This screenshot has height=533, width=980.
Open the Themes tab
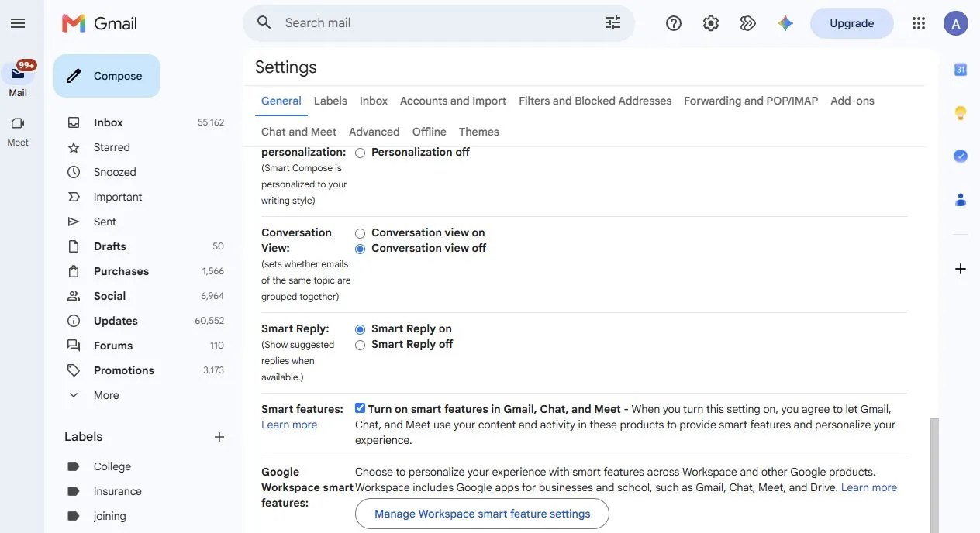(479, 132)
